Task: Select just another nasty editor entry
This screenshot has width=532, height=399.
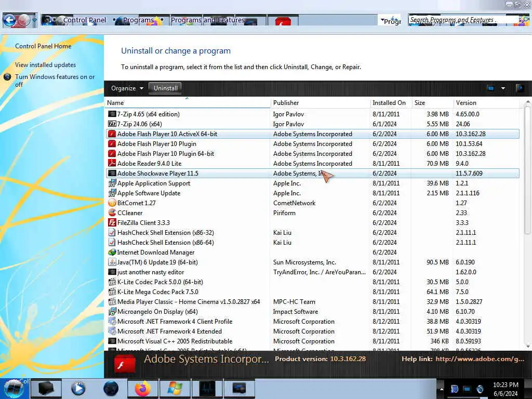Action: [x=312, y=272]
